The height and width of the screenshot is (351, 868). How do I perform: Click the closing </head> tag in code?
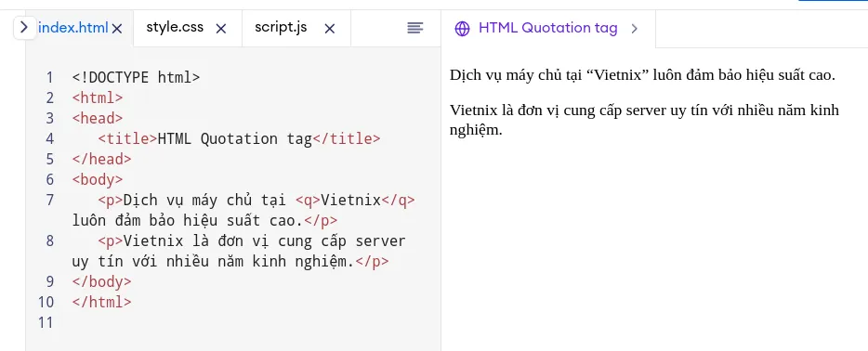click(x=102, y=159)
